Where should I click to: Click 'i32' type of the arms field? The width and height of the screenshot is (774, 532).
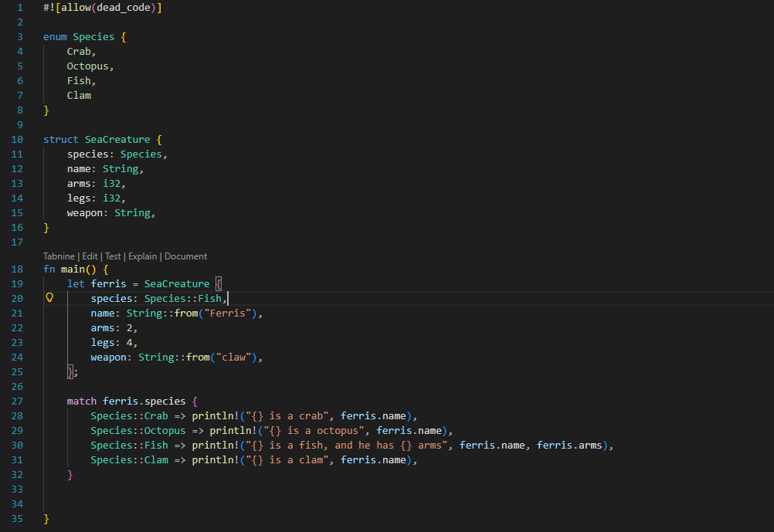(x=111, y=184)
